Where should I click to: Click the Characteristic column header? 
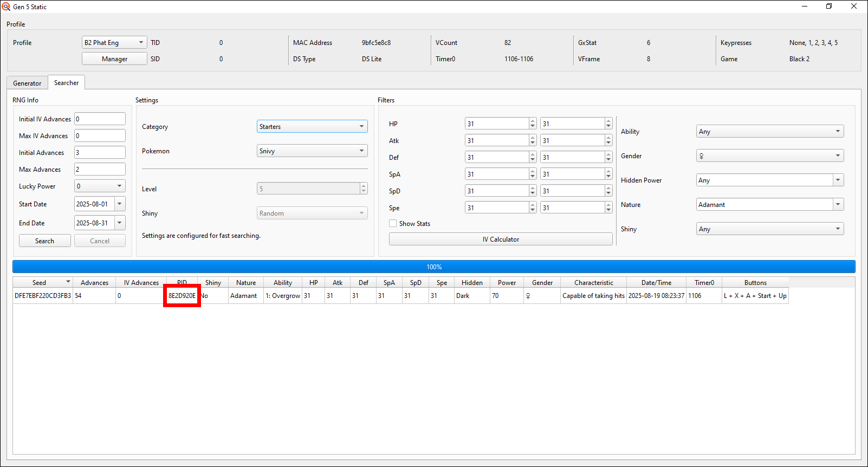click(593, 282)
